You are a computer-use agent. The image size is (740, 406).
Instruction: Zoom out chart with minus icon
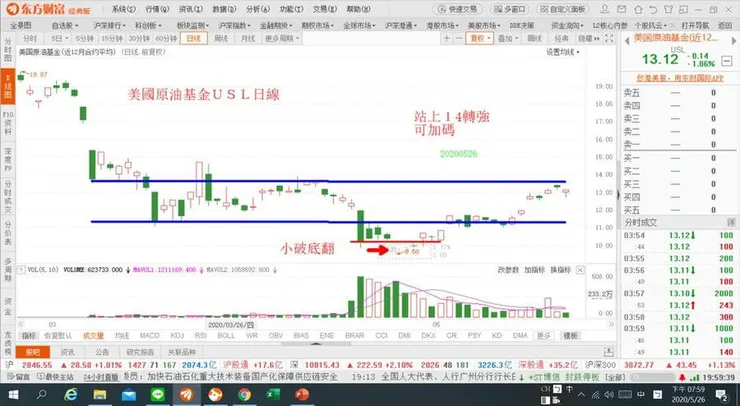pyautogui.click(x=458, y=38)
